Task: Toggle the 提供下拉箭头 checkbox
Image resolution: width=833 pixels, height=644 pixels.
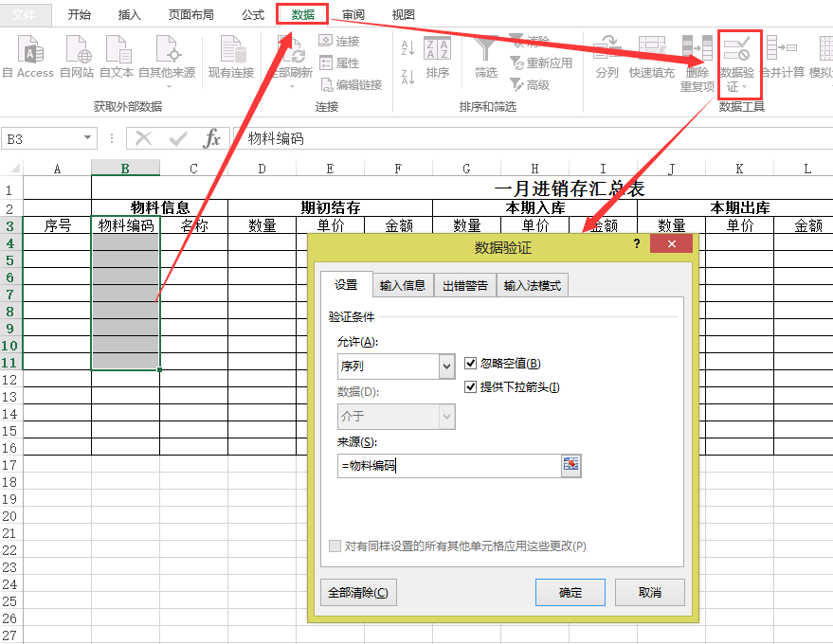Action: pyautogui.click(x=471, y=386)
